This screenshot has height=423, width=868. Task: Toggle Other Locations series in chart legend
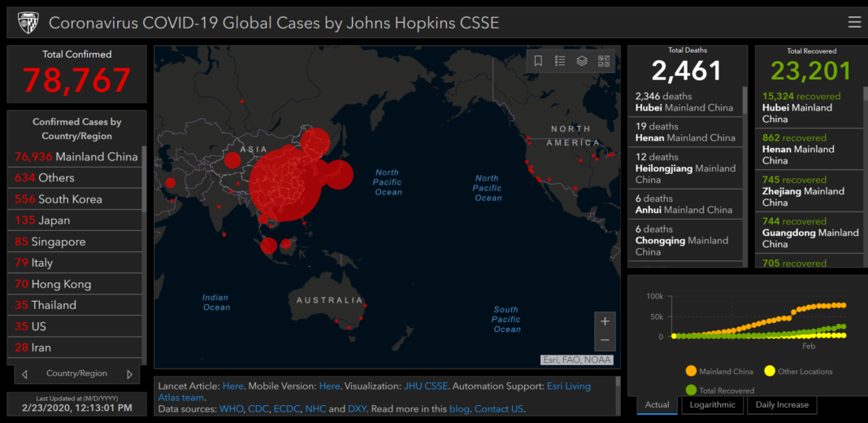pos(799,372)
